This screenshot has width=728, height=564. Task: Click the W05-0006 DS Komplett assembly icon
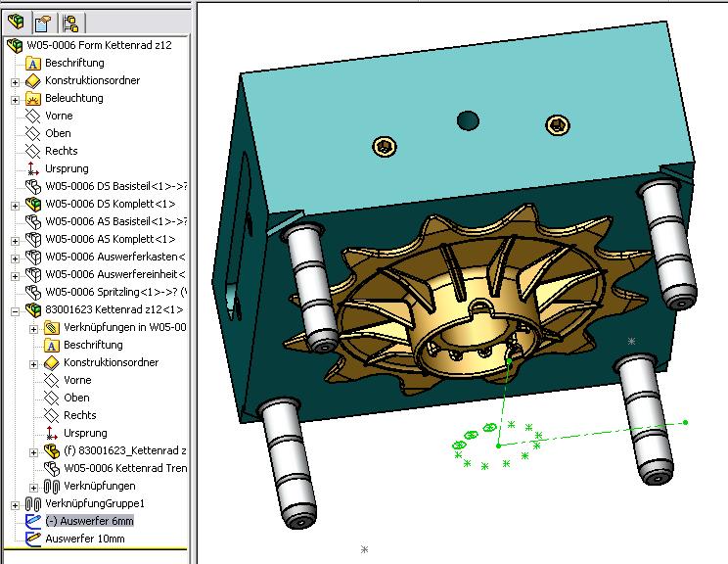33,204
